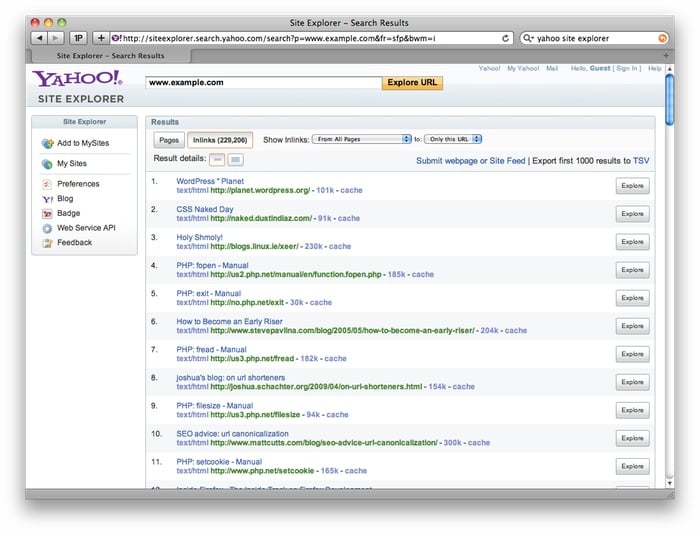Open the Preferences link

pyautogui.click(x=78, y=184)
